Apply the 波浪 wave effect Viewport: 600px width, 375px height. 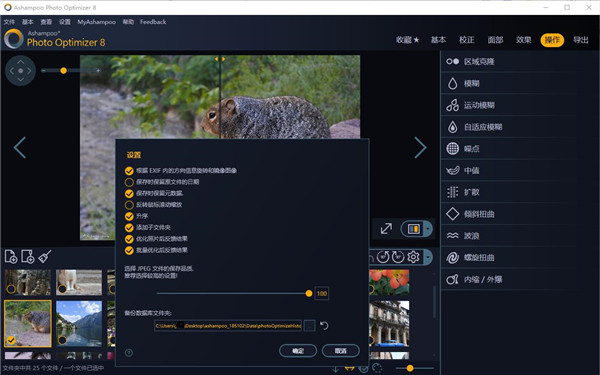point(509,236)
